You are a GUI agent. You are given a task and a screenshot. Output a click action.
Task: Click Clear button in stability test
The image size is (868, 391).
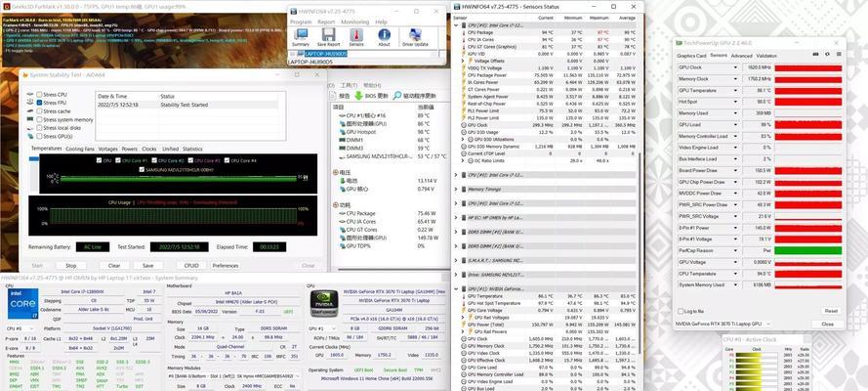(114, 265)
